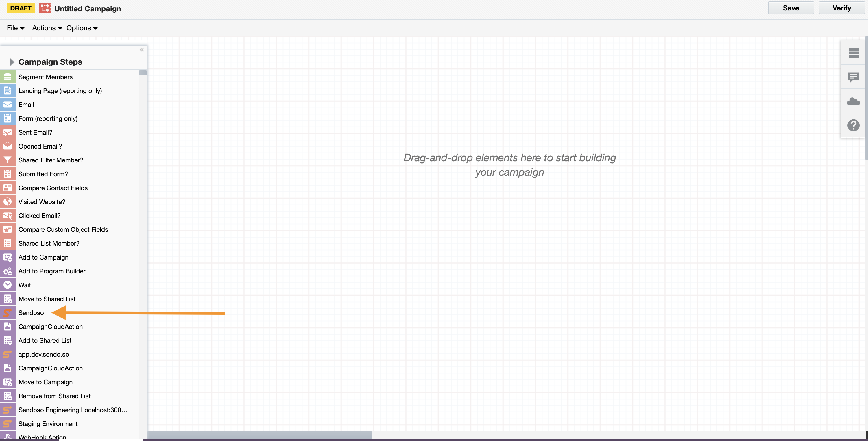Click the Move to Campaign icon
Screen dimensions: 868x441
8,382
